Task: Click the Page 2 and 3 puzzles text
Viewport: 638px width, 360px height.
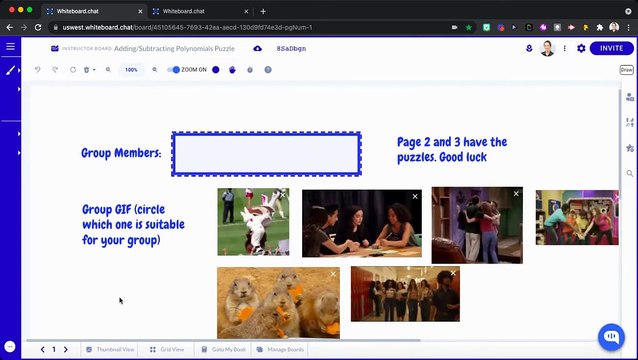Action: tap(452, 149)
